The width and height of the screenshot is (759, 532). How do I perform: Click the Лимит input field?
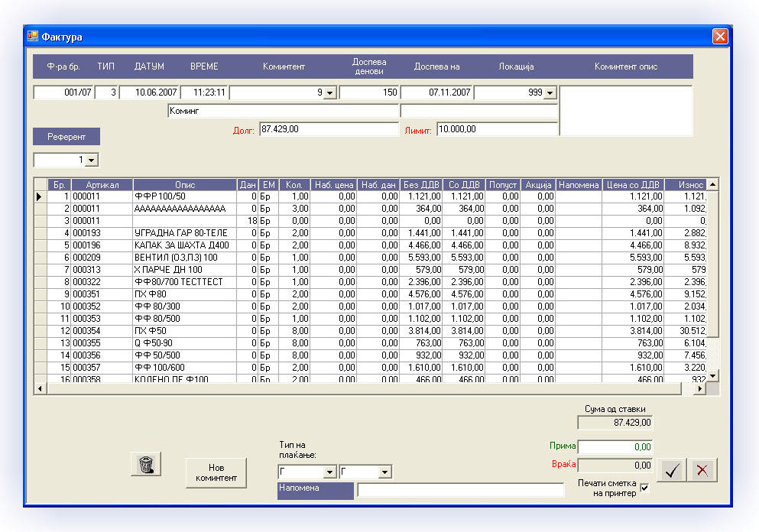click(x=496, y=129)
